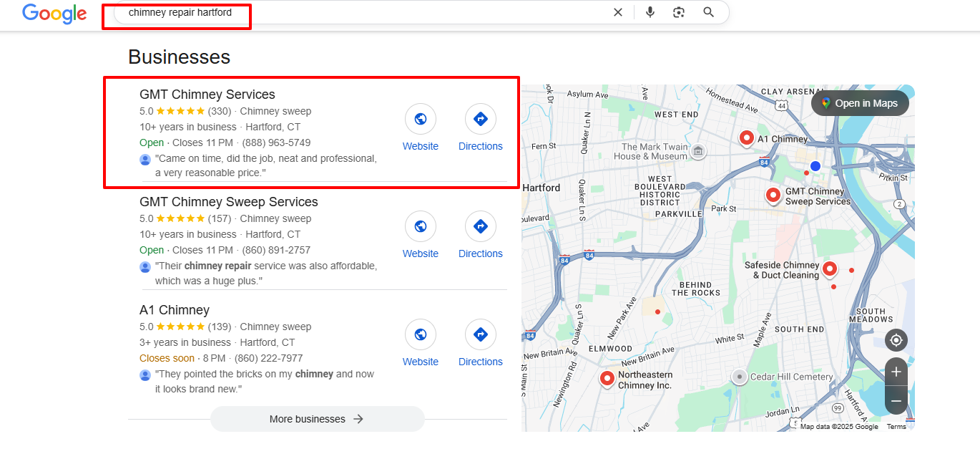This screenshot has width=980, height=449.
Task: Open the GMT Chimney Services listing title
Action: (x=207, y=95)
